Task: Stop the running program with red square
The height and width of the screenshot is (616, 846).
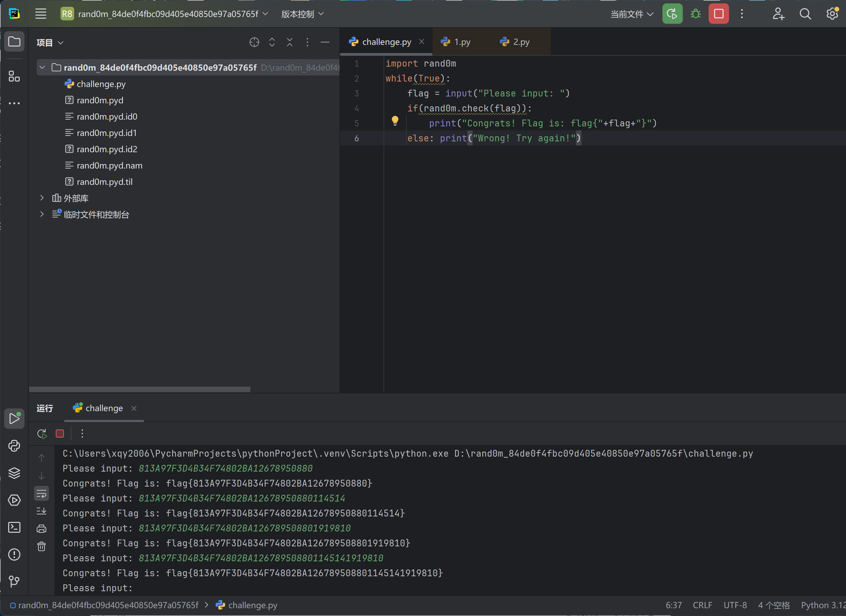Action: coord(718,14)
